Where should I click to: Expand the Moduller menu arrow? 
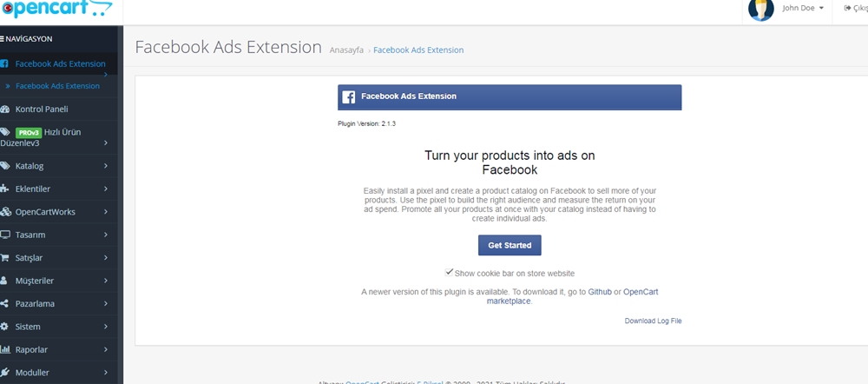106,373
